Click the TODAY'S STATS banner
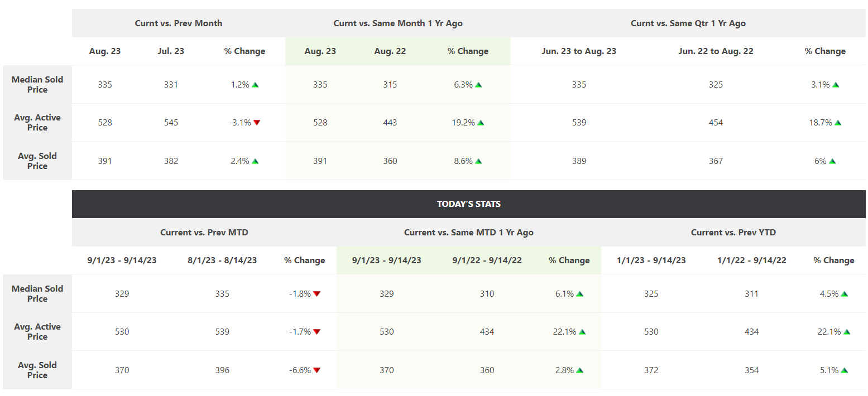The width and height of the screenshot is (868, 396). click(x=469, y=204)
